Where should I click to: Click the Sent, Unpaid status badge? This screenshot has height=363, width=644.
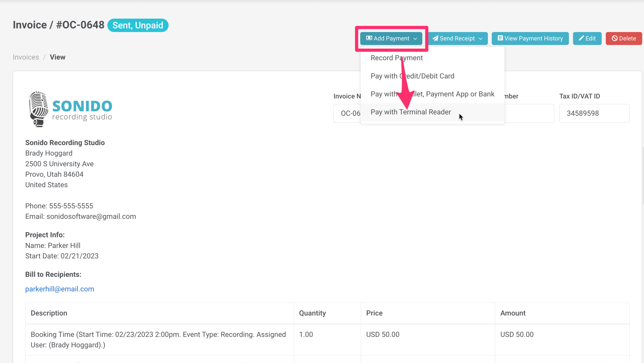[138, 25]
